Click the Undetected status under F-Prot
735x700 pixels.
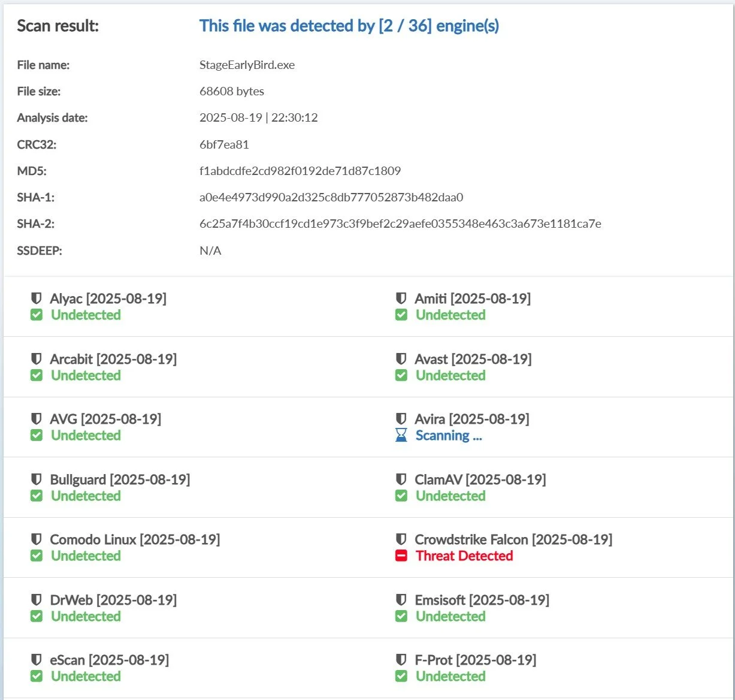[x=450, y=676]
